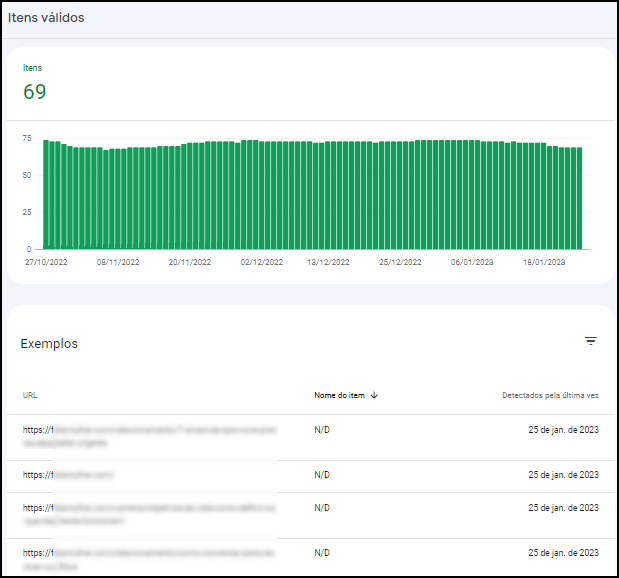Click the Itens válidos heading
This screenshot has width=619, height=578.
pyautogui.click(x=46, y=18)
